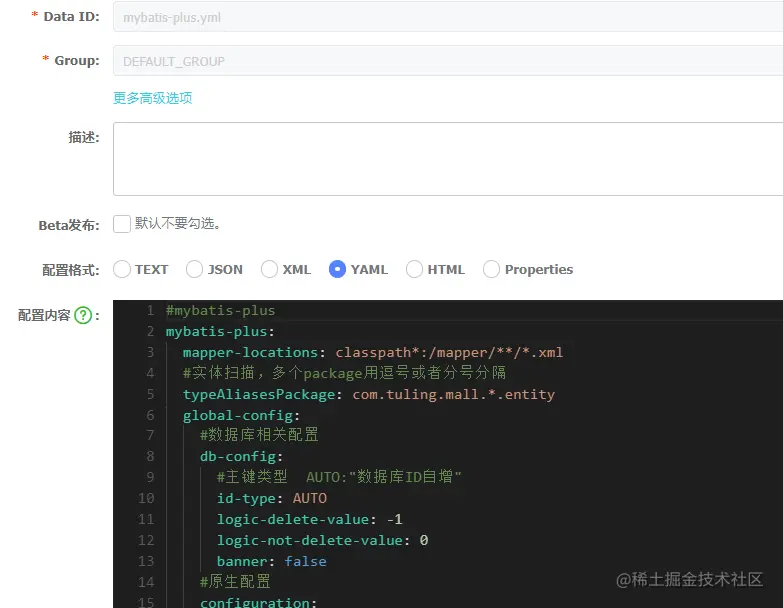Click the green help icon beside 配置内容

click(x=83, y=315)
